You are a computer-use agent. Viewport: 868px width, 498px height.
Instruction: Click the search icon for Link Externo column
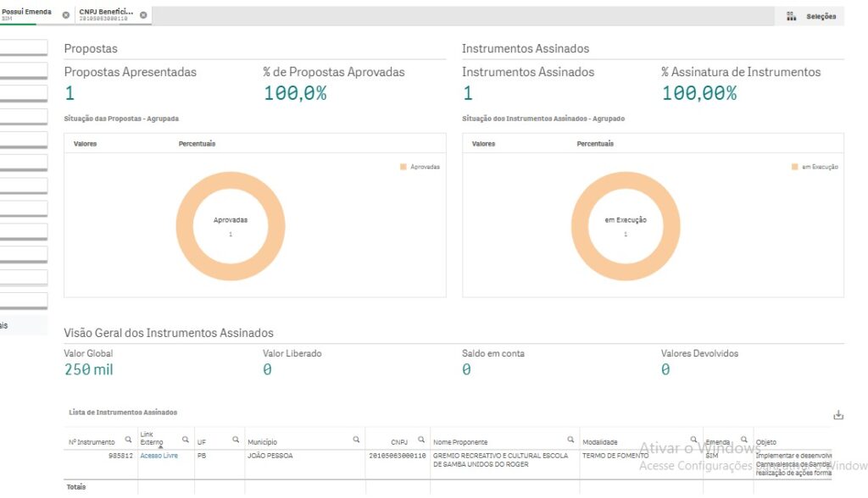[186, 440]
